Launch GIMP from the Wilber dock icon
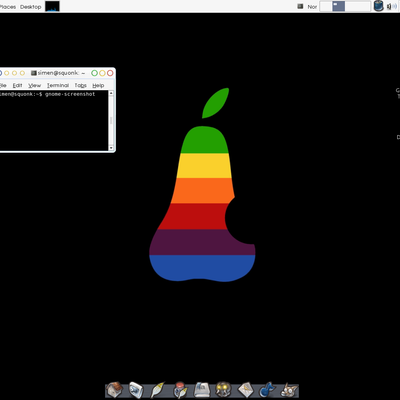The height and width of the screenshot is (400, 400). 289,390
